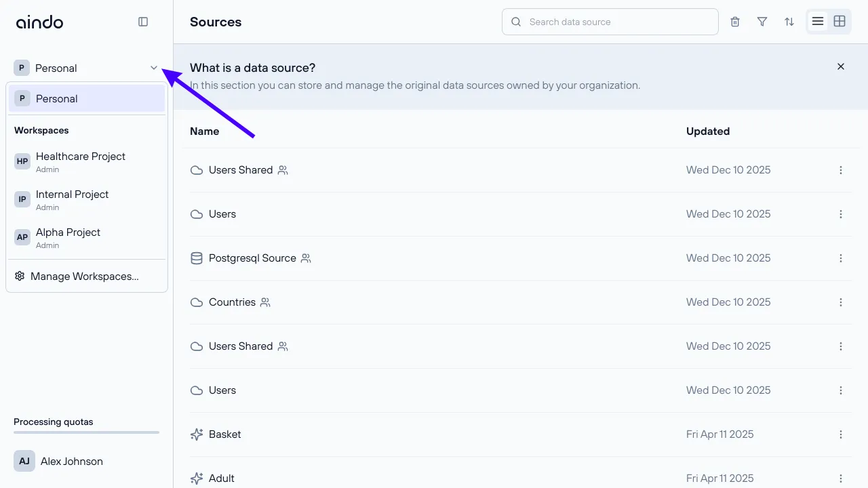Screen dimensions: 868x488
Task: Select the Healthcare Project workspace
Action: coord(81,161)
